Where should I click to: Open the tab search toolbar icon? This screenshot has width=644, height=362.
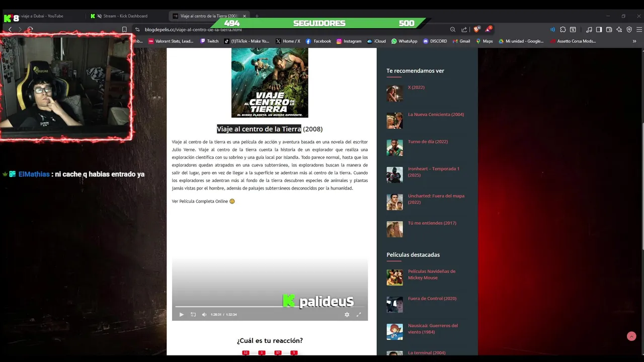pyautogui.click(x=573, y=30)
